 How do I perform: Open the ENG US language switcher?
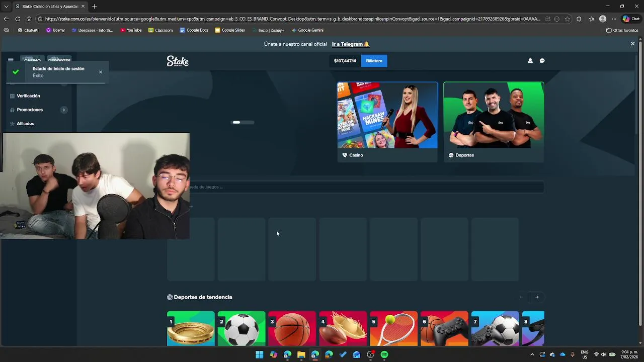click(585, 354)
